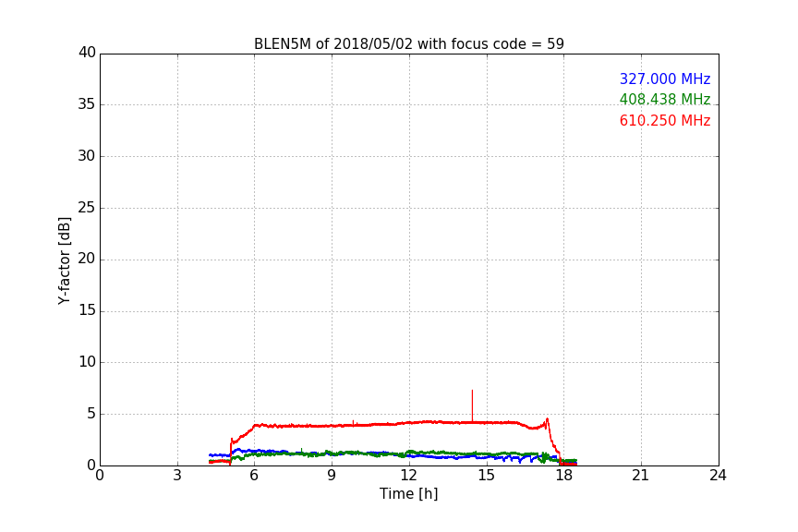
Task: Click the x-axis tick label "3"
Action: tap(177, 476)
